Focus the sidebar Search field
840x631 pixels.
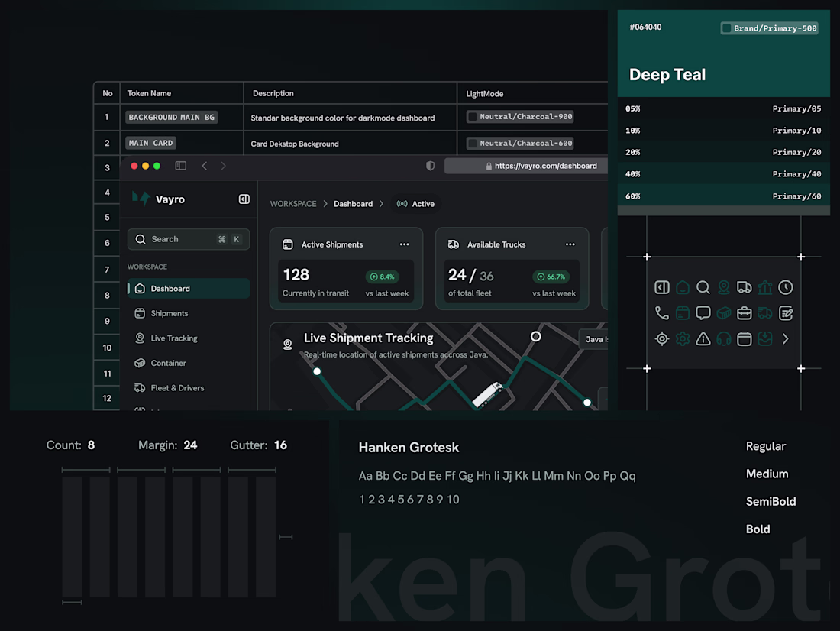pos(189,239)
